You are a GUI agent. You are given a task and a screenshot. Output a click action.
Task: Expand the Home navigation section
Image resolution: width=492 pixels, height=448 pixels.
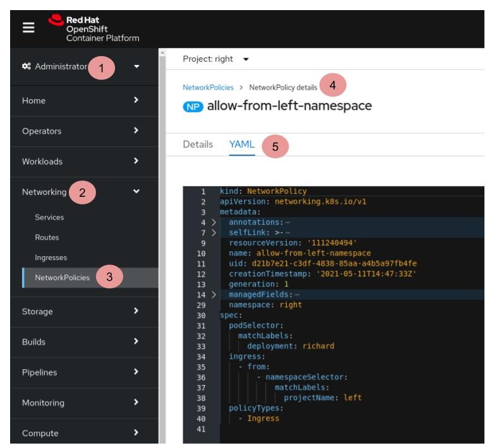click(x=136, y=100)
